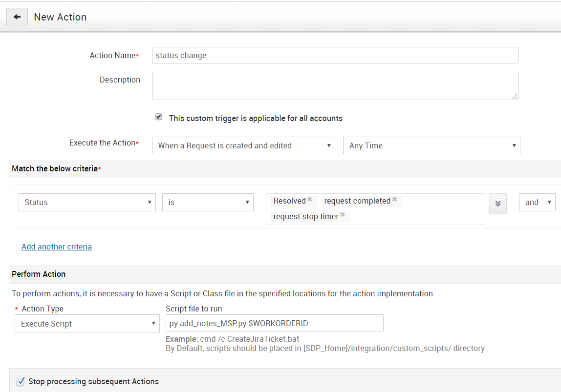Remove the Resolved status tag
561x392 pixels.
(x=310, y=200)
